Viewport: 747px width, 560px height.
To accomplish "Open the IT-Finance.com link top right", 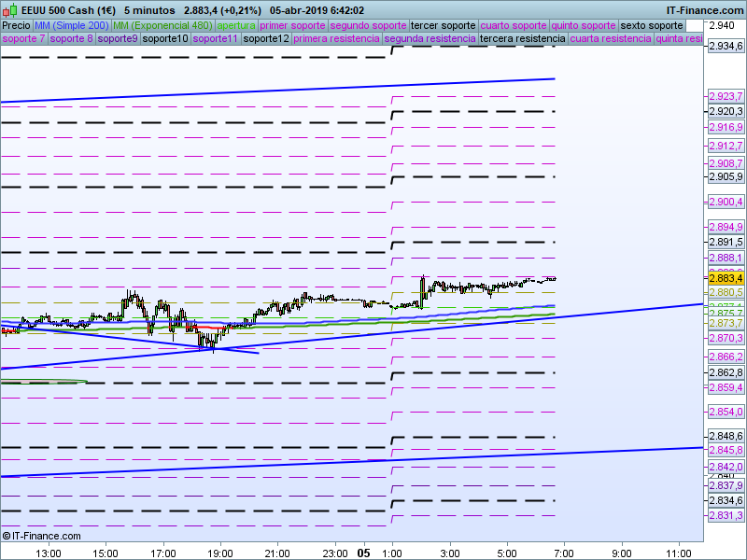I will [705, 10].
